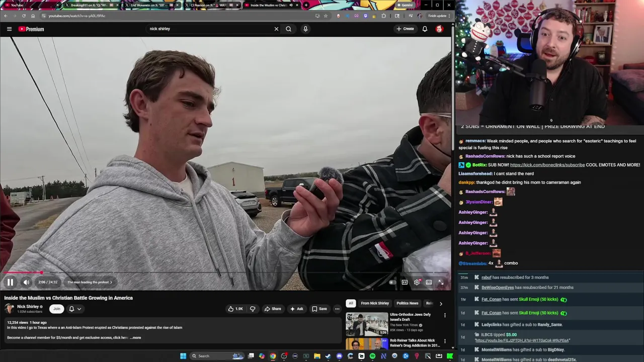
Task: Open the Gemini button in Chrome
Action: tap(405, 5)
